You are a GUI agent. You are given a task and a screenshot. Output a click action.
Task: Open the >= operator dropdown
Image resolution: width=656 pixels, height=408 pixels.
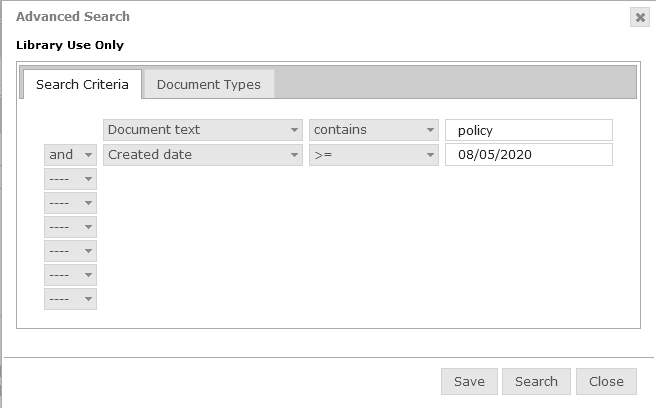pos(374,155)
